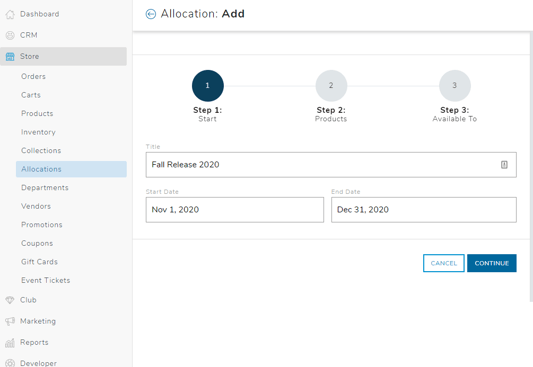This screenshot has width=533, height=367.
Task: Open Gift Cards in the sidebar
Action: 39,262
